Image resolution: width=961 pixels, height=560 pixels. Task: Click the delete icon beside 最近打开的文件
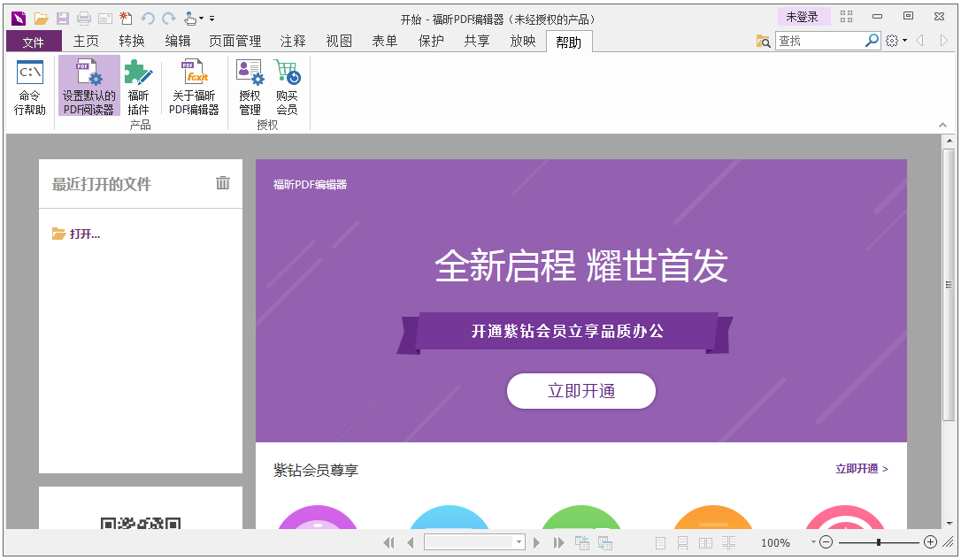222,184
